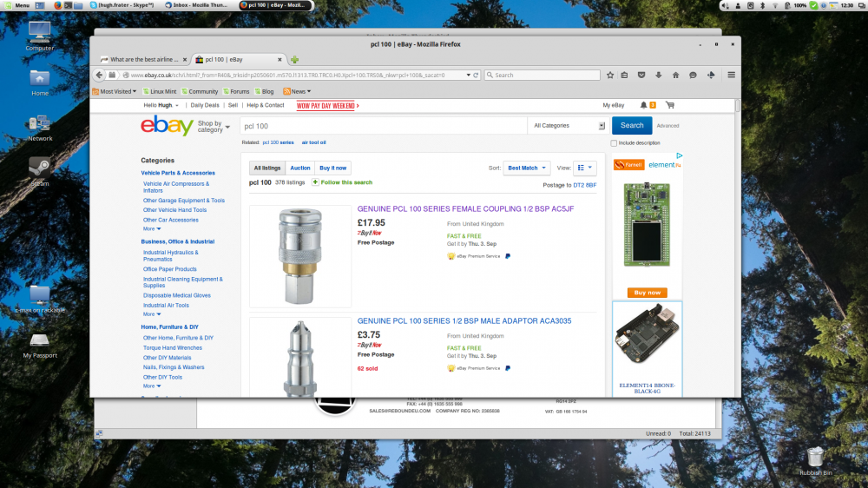This screenshot has width=868, height=488.
Task: Open the Rubbish Bin
Action: pyautogui.click(x=815, y=461)
